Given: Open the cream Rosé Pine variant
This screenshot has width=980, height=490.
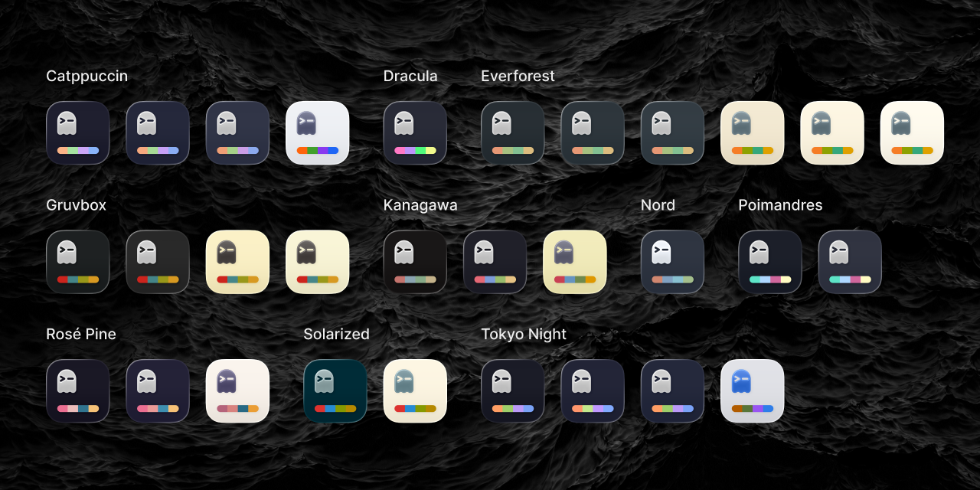Looking at the screenshot, I should [x=237, y=391].
